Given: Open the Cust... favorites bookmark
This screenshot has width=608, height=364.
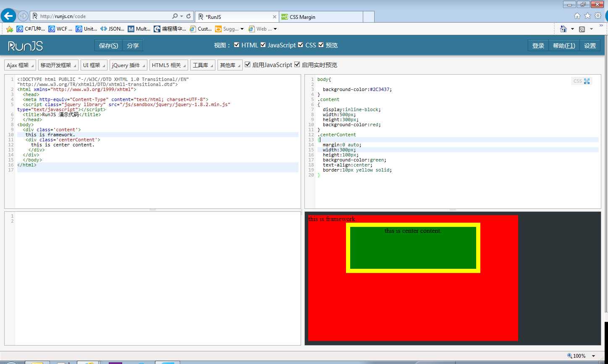Looking at the screenshot, I should [201, 29].
